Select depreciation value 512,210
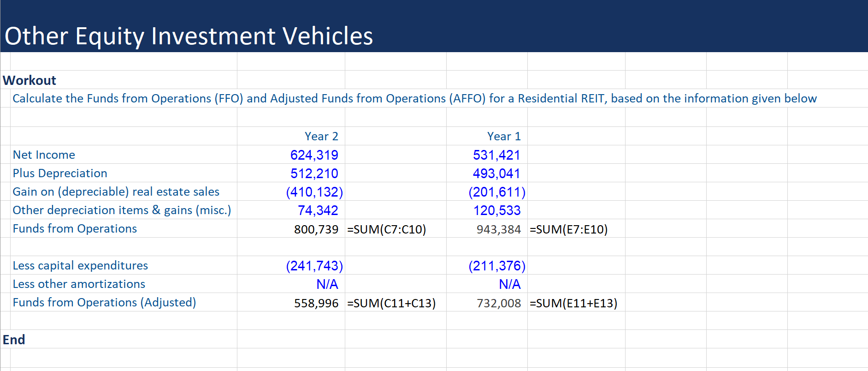 pyautogui.click(x=314, y=174)
